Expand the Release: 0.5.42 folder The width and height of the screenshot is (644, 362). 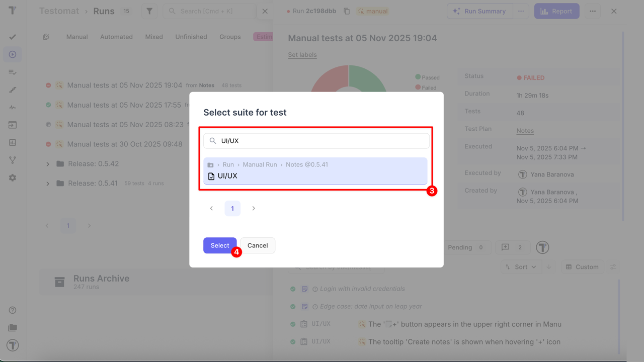click(x=48, y=164)
